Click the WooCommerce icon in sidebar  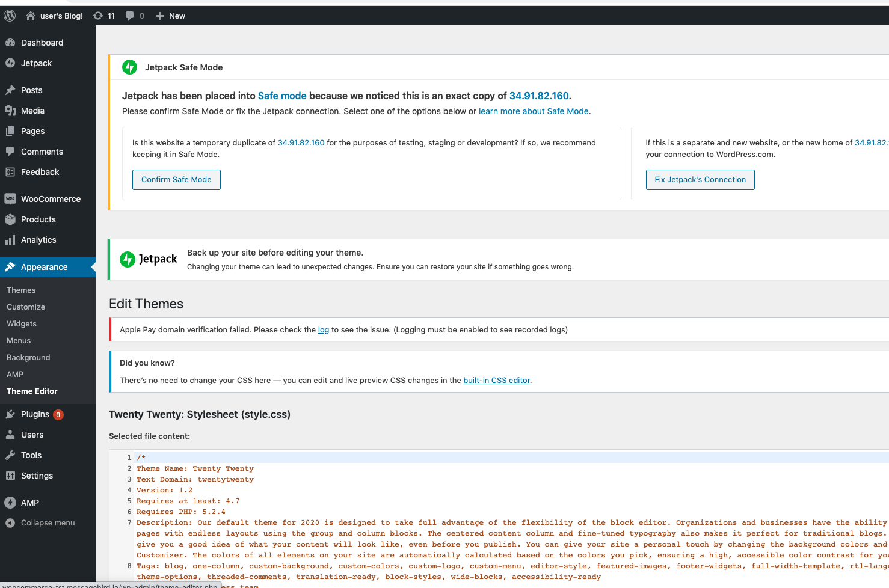pyautogui.click(x=10, y=199)
